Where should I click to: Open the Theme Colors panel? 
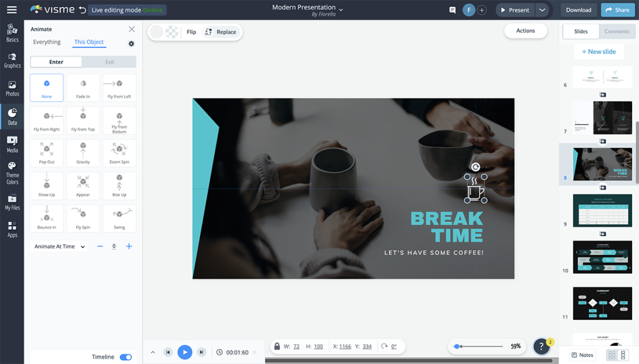click(x=12, y=170)
